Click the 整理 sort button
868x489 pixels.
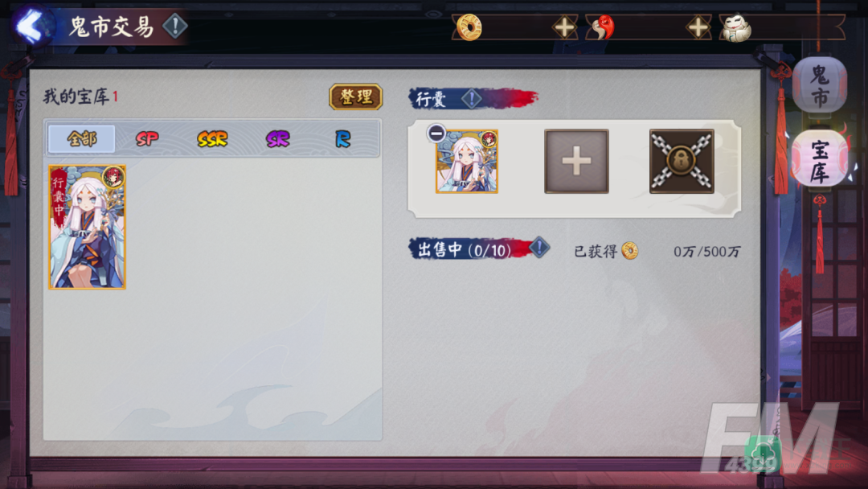click(x=356, y=97)
